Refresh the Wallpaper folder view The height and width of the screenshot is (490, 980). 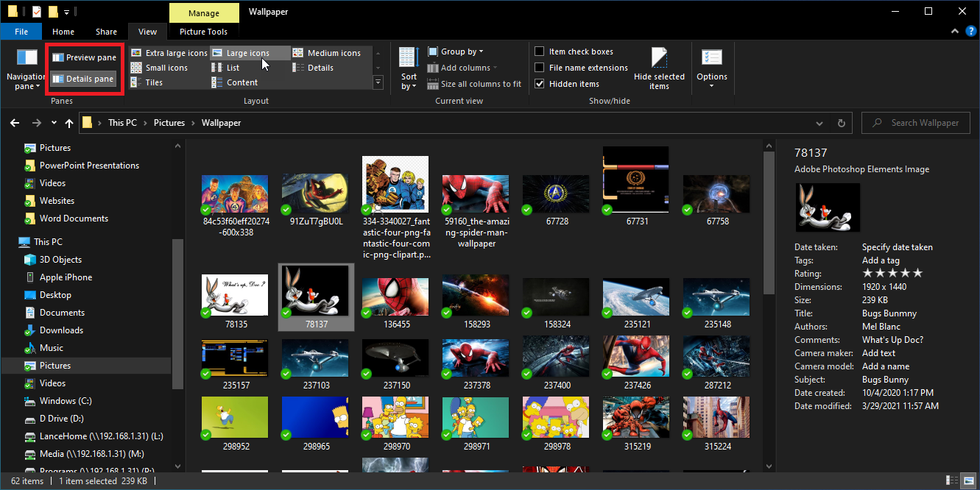(x=841, y=123)
